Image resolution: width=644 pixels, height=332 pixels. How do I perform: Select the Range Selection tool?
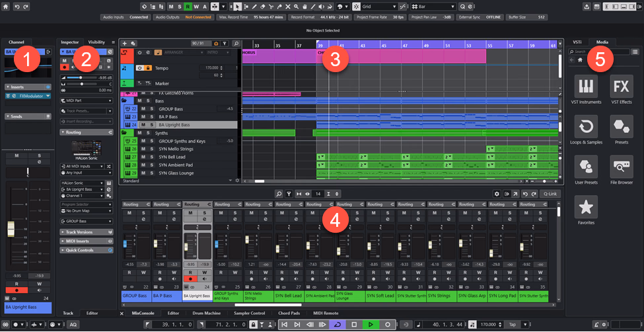coord(246,7)
